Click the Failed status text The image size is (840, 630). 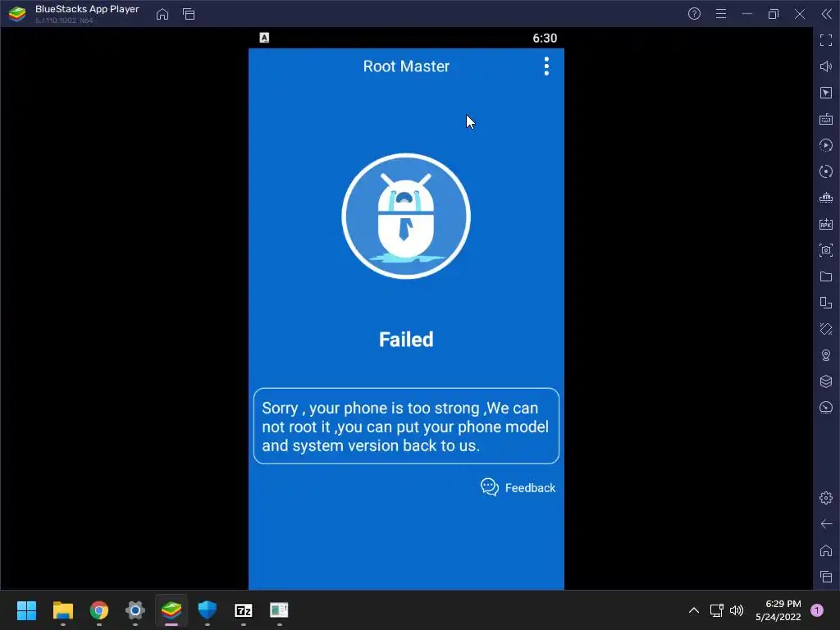tap(406, 340)
